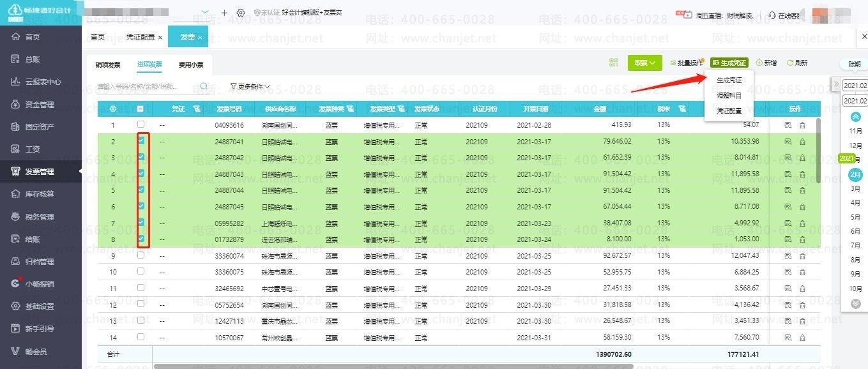This screenshot has width=868, height=369.
Task: Open the 批量操作 menu
Action: tap(686, 63)
